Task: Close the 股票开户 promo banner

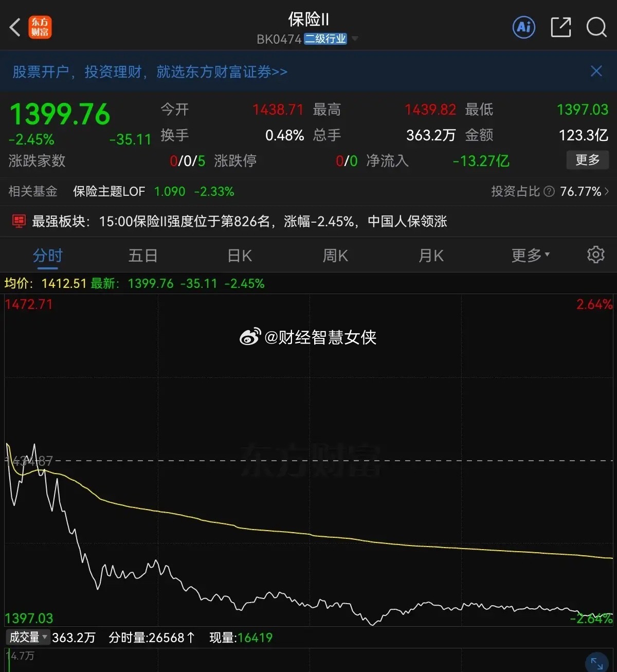Action: tap(596, 71)
